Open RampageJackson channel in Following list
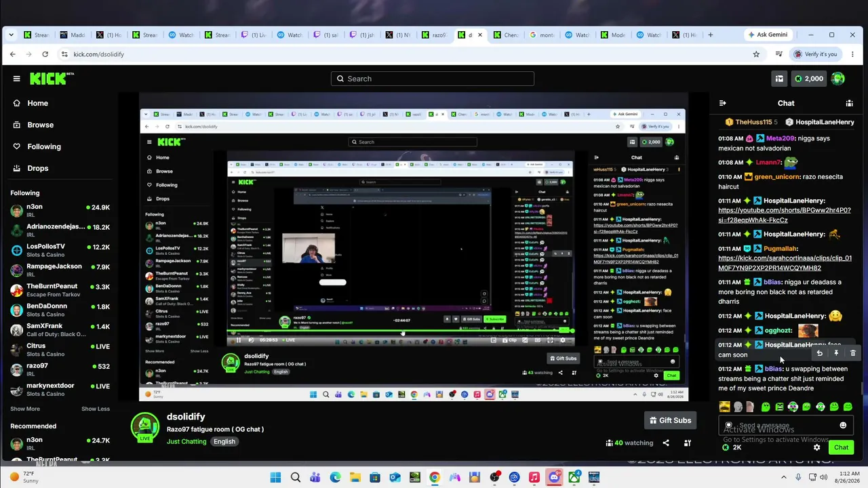This screenshot has height=488, width=868. [x=60, y=270]
